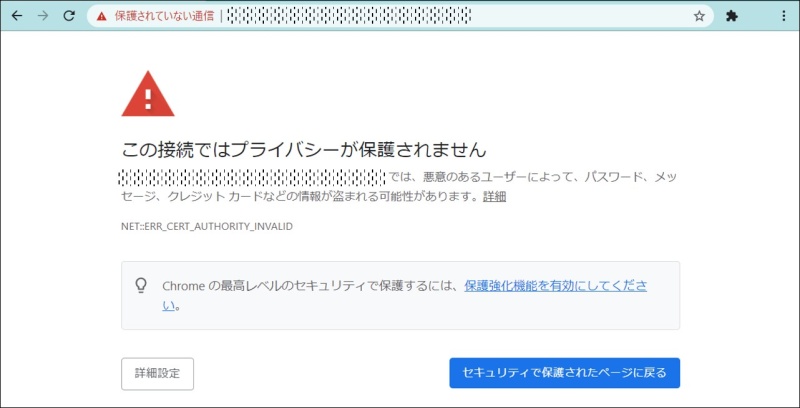The image size is (800, 408).
Task: Open site info via 保護されていない通信 label
Action: tap(163, 16)
